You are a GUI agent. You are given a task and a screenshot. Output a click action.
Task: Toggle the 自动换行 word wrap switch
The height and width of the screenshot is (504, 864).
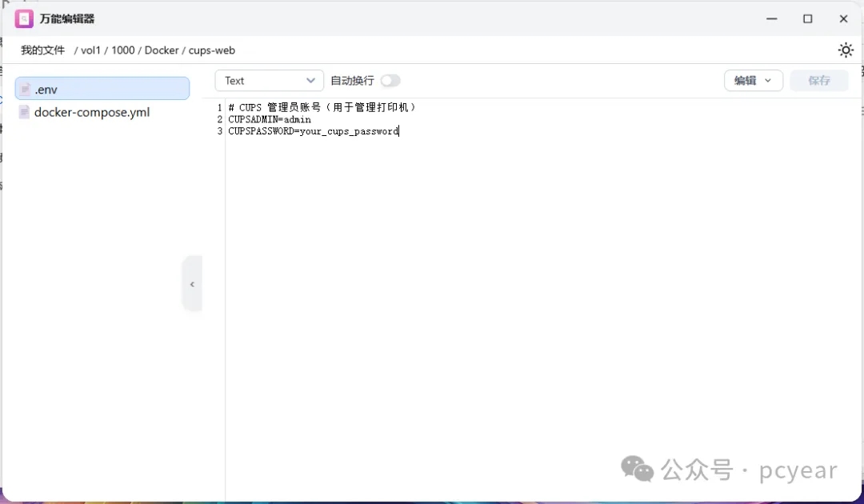(x=390, y=81)
